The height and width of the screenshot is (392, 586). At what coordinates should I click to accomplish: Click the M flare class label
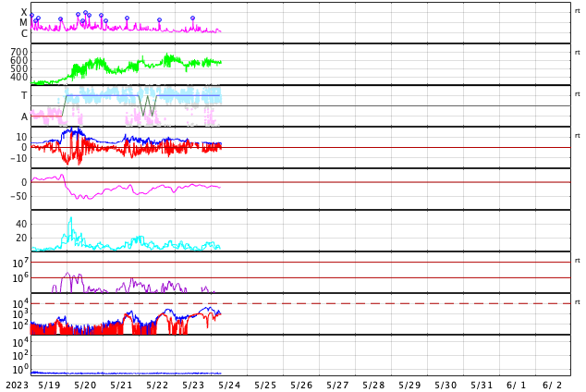coord(23,23)
